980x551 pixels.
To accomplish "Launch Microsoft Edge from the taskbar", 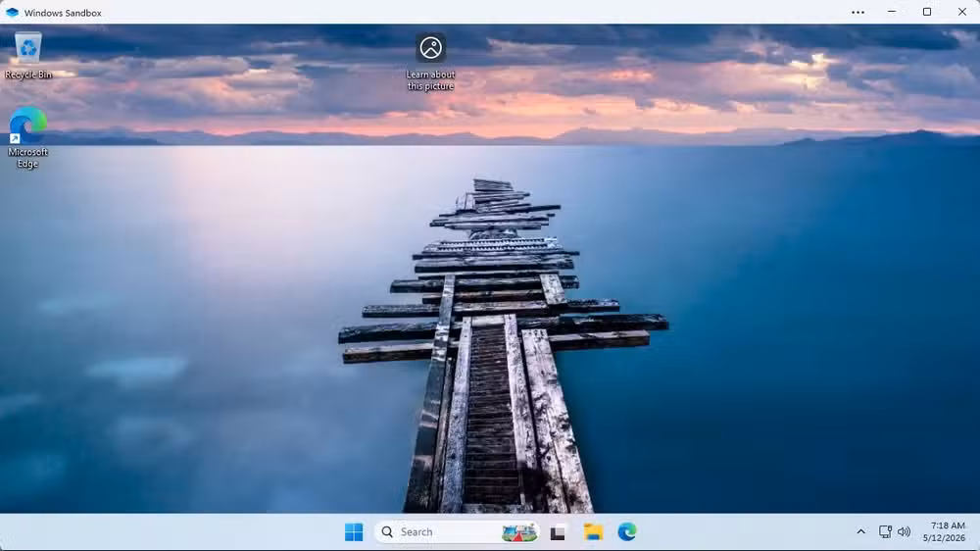I will pyautogui.click(x=627, y=531).
